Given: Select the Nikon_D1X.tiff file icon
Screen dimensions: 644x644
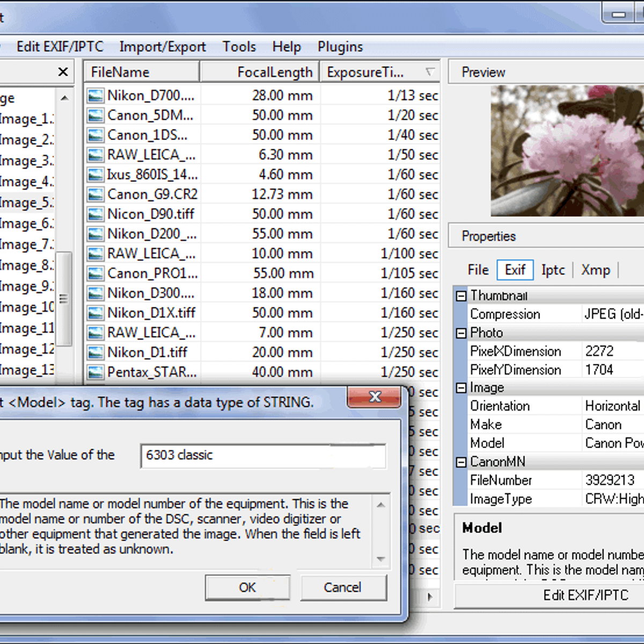Looking at the screenshot, I should [x=96, y=313].
